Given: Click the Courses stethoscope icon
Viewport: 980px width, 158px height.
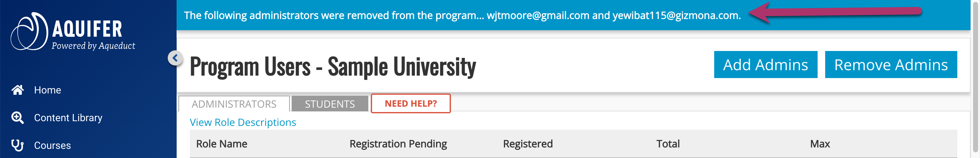Looking at the screenshot, I should tap(18, 145).
